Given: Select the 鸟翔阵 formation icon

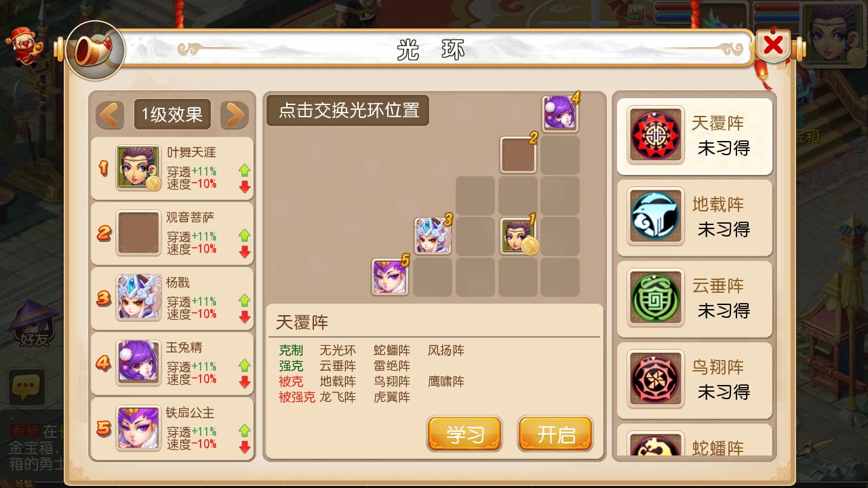Looking at the screenshot, I should 655,379.
